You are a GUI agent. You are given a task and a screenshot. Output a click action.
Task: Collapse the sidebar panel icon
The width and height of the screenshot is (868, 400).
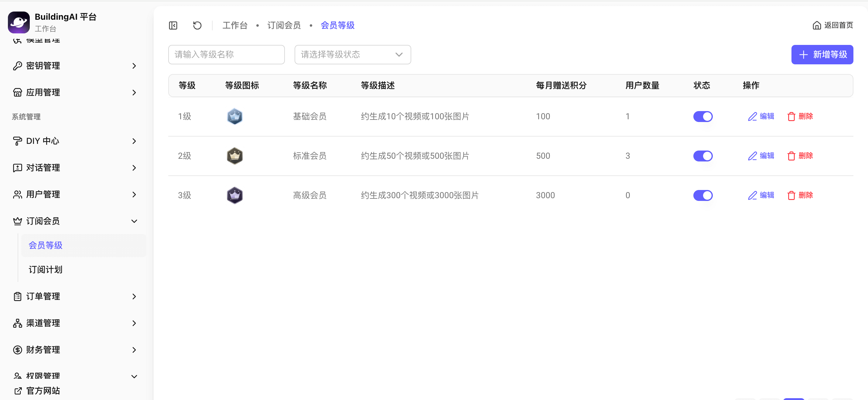[x=173, y=25]
